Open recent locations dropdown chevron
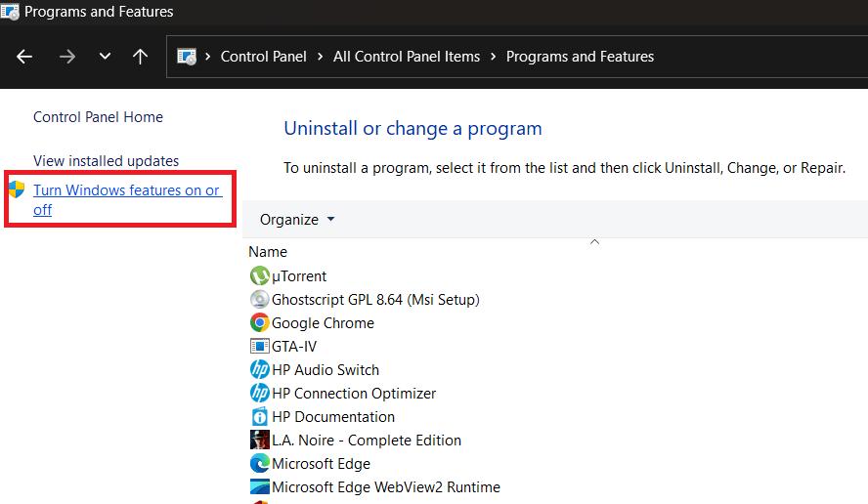 (105, 56)
